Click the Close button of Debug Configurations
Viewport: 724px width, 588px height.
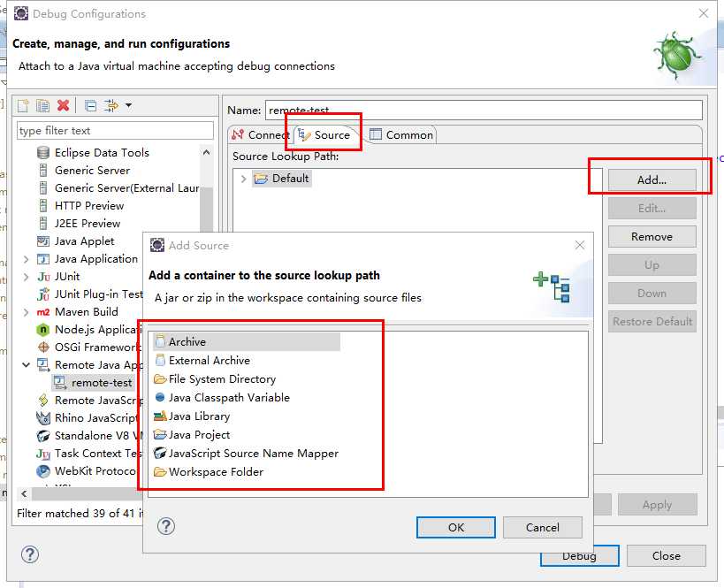pyautogui.click(x=667, y=555)
